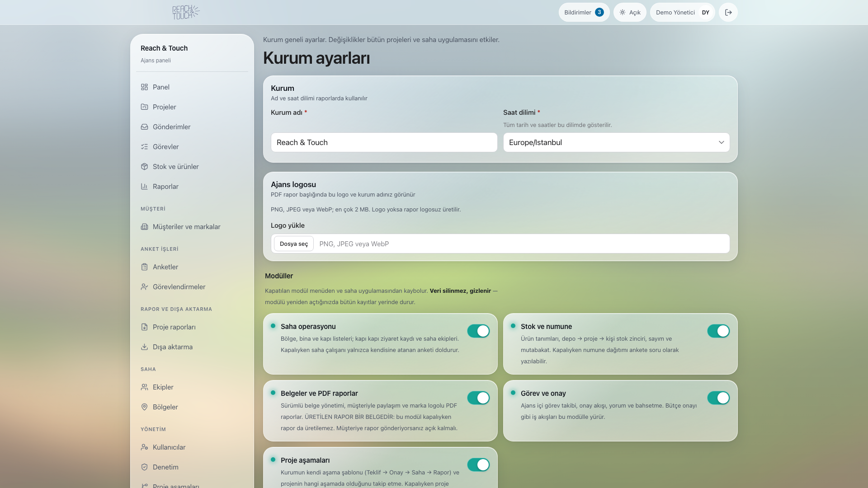The image size is (868, 488).
Task: Click the Denetim shield icon
Action: click(x=144, y=467)
